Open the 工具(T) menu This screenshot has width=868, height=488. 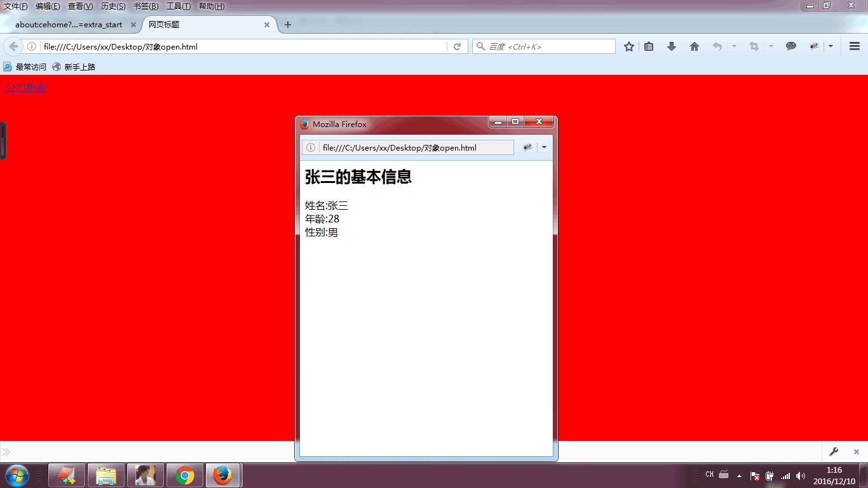click(179, 6)
